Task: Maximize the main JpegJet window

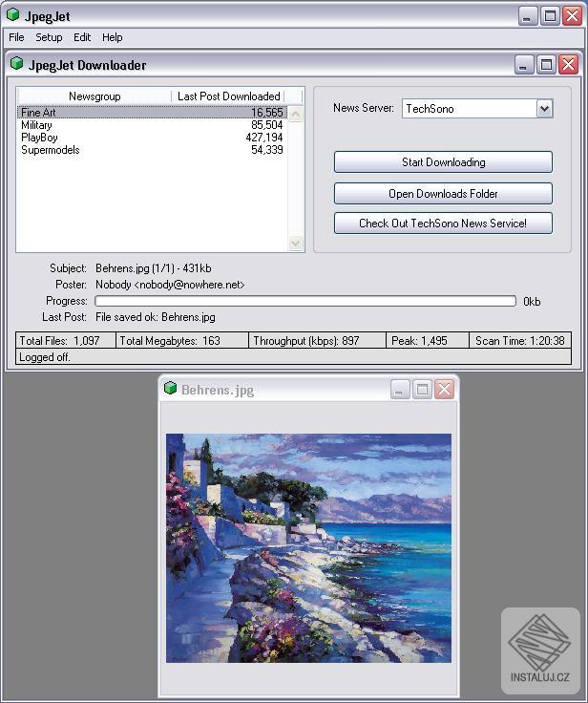Action: tap(551, 16)
